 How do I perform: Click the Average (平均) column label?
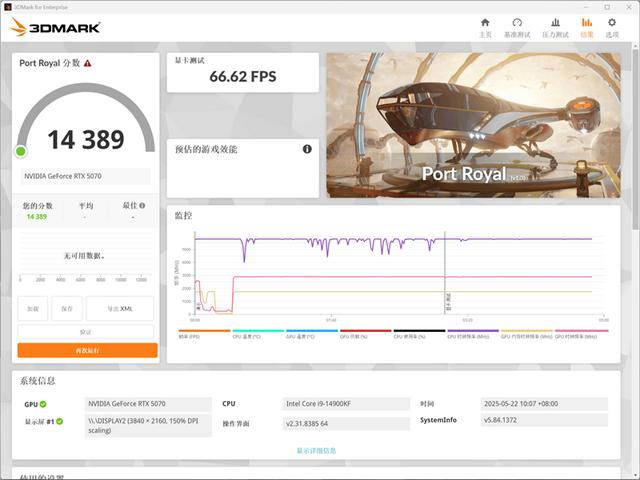click(x=86, y=206)
